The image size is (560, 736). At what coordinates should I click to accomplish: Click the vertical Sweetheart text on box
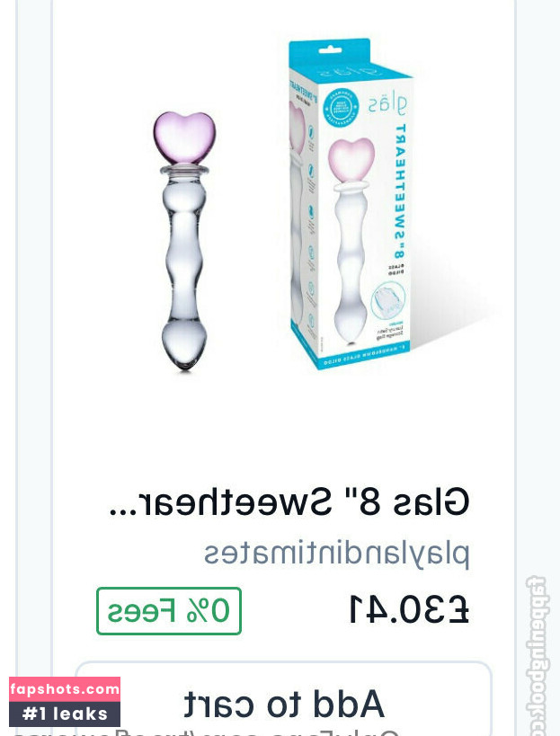[x=400, y=191]
